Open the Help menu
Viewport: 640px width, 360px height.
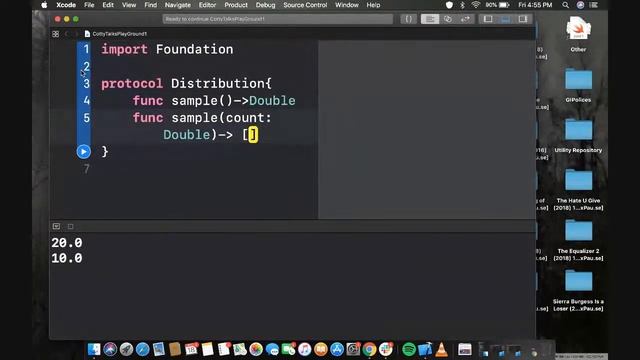pos(373,5)
